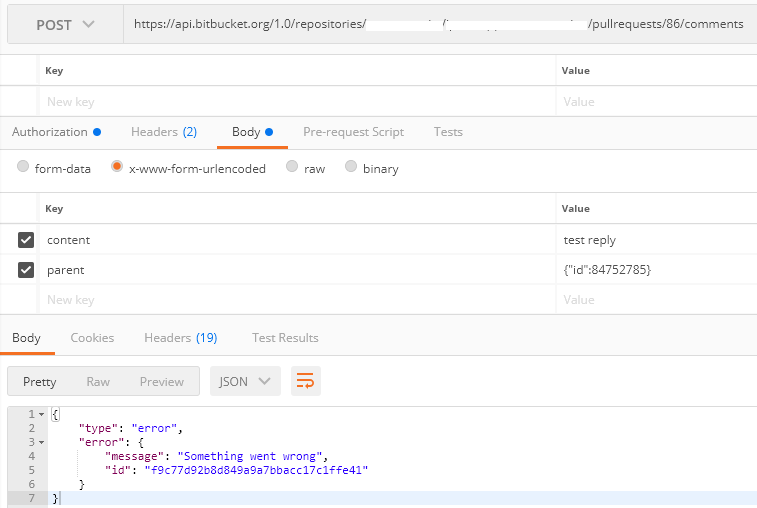Toggle the wrap lines icon in response toolbar
The width and height of the screenshot is (757, 508).
click(305, 381)
